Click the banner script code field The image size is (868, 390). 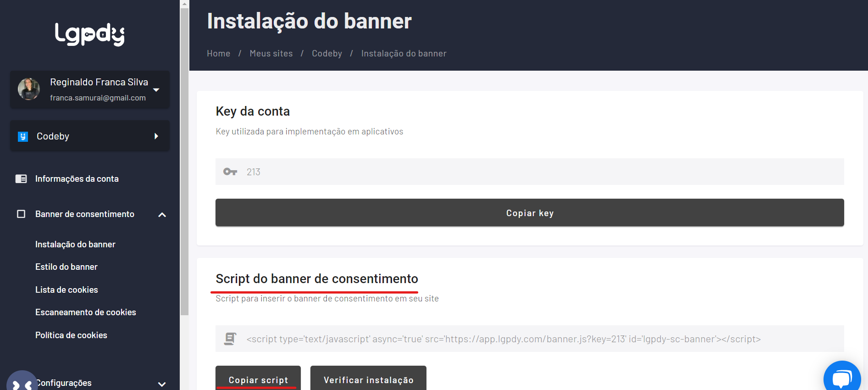[x=530, y=339]
